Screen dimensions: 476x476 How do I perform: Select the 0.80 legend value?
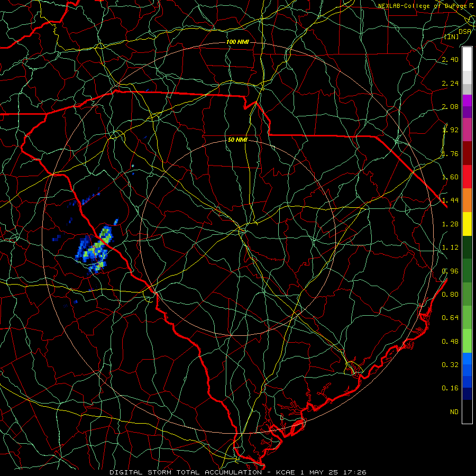pyautogui.click(x=450, y=295)
